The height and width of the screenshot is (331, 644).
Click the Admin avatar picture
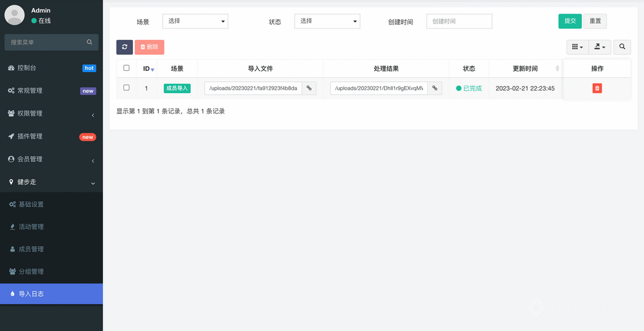click(14, 15)
